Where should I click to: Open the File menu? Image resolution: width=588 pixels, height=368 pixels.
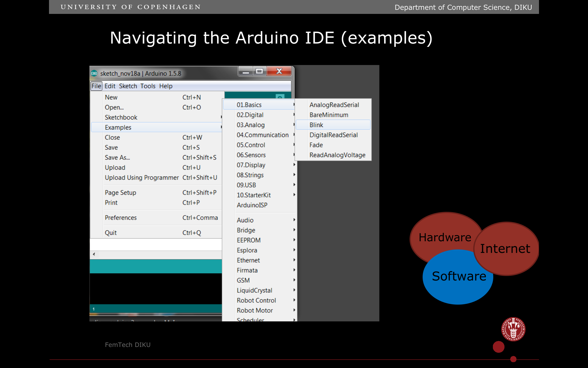point(96,86)
